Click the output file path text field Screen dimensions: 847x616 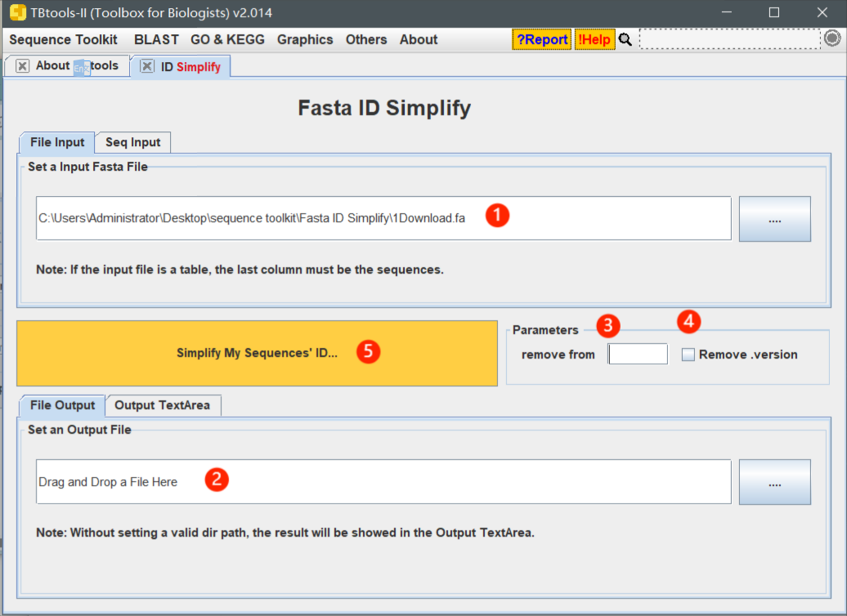[383, 481]
